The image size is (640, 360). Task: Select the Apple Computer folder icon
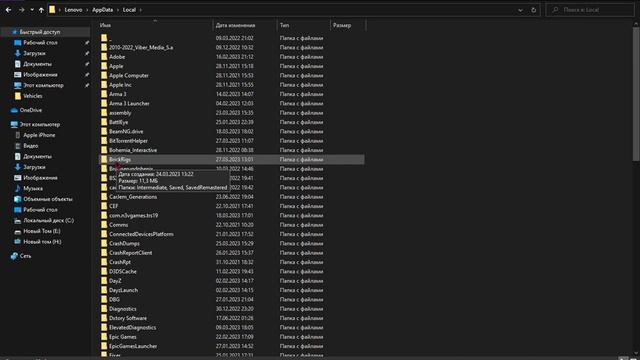point(104,76)
